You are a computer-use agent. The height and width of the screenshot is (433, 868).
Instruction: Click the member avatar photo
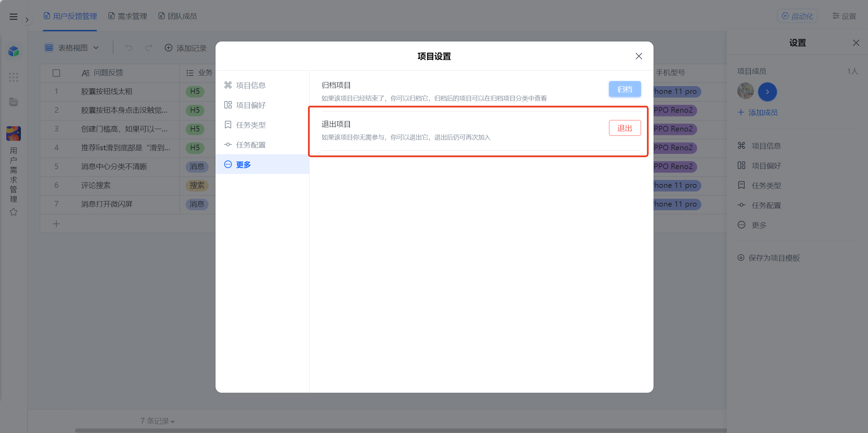[746, 91]
